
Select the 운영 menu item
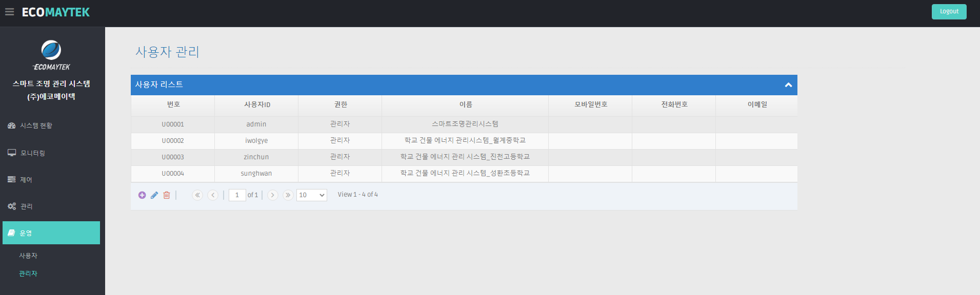click(x=51, y=233)
